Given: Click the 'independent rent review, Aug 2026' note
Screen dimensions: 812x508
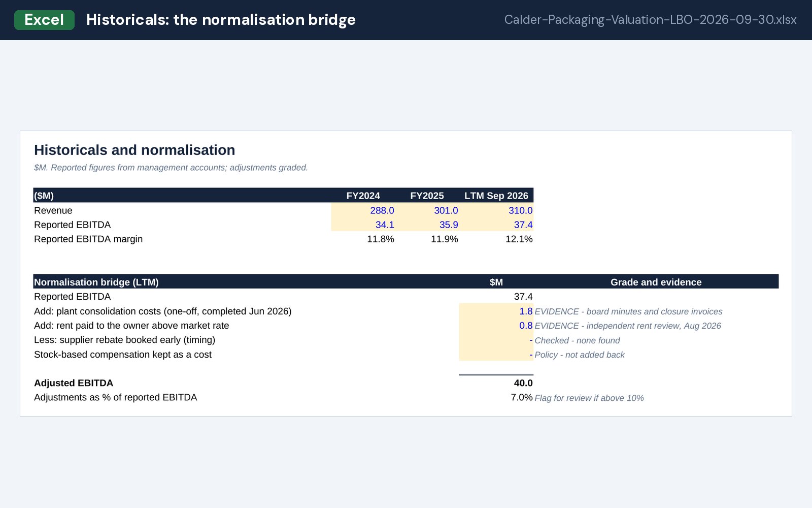Looking at the screenshot, I should point(628,326).
